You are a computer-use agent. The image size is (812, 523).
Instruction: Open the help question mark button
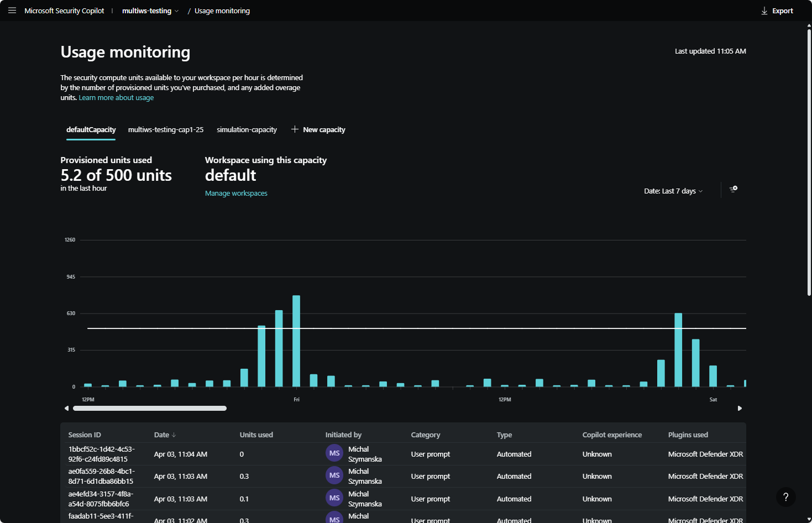(x=786, y=497)
